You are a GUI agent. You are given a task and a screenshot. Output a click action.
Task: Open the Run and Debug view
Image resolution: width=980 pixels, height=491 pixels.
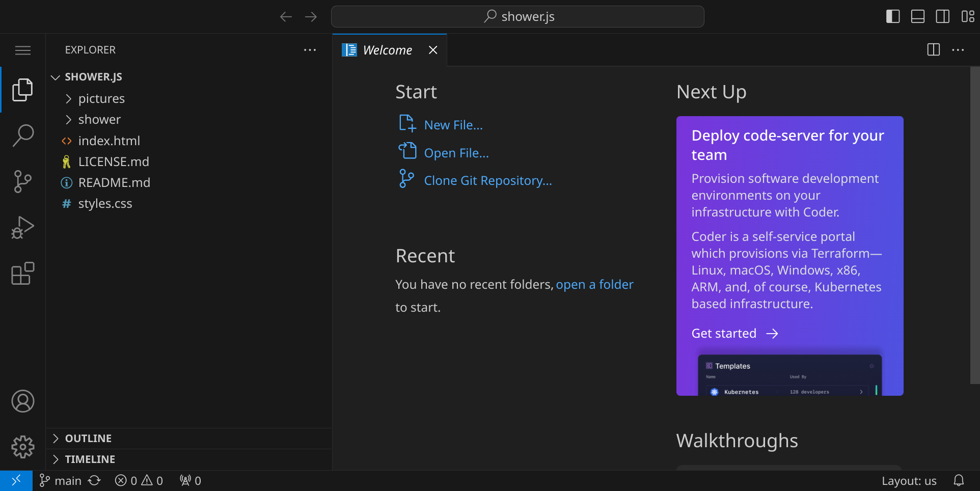coord(23,228)
